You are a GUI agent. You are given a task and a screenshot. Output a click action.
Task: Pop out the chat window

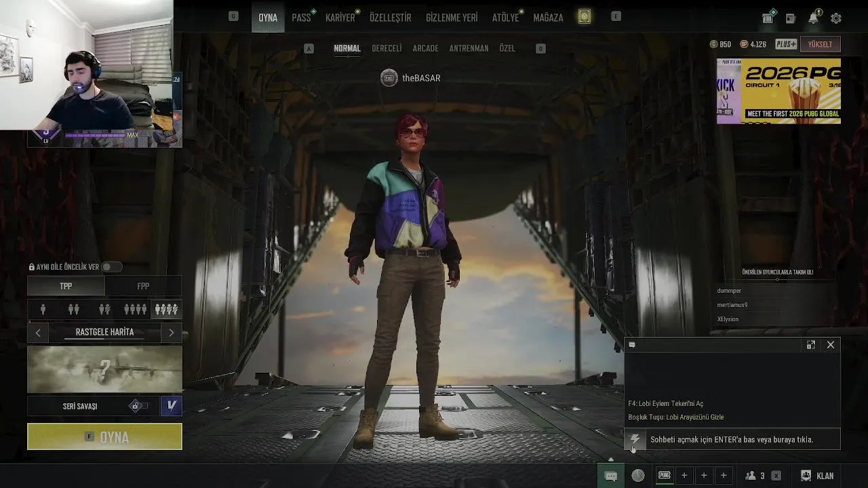(x=810, y=345)
